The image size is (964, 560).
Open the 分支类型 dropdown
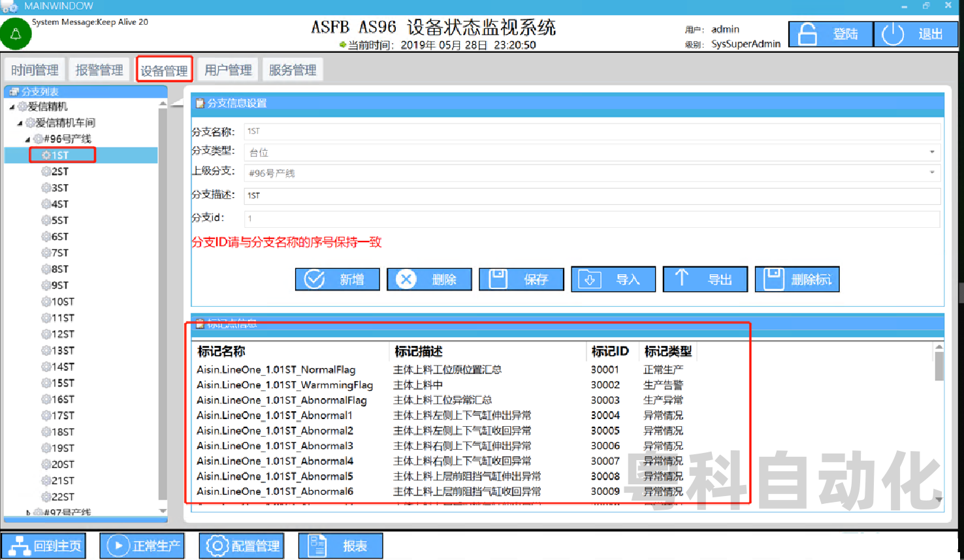tap(931, 152)
